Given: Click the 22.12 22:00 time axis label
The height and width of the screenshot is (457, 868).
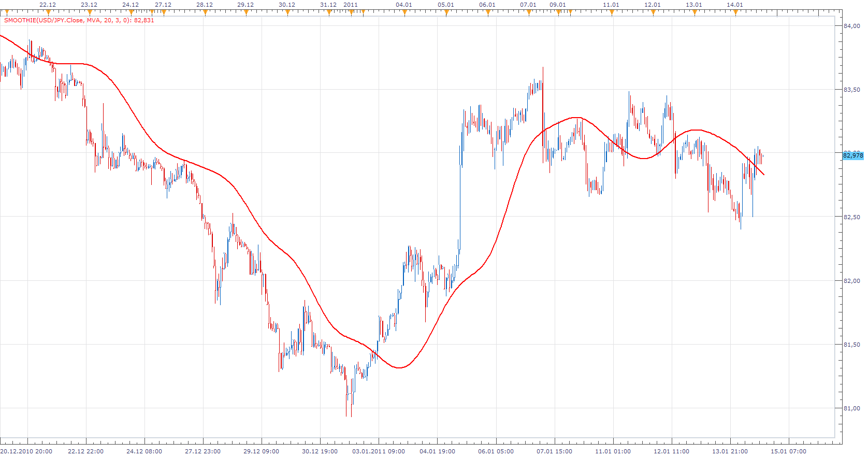Looking at the screenshot, I should tap(85, 451).
